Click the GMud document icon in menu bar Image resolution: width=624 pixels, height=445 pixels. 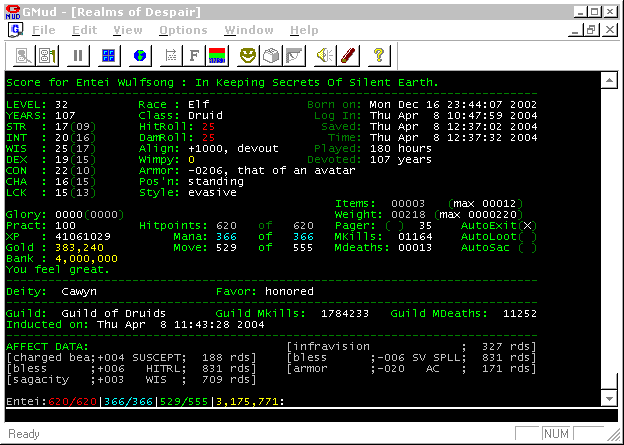[16, 30]
